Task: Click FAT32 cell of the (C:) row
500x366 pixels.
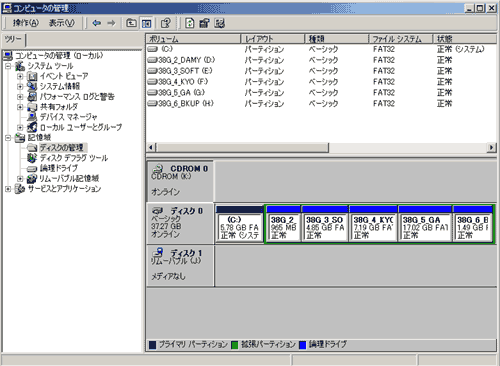Action: pyautogui.click(x=384, y=49)
